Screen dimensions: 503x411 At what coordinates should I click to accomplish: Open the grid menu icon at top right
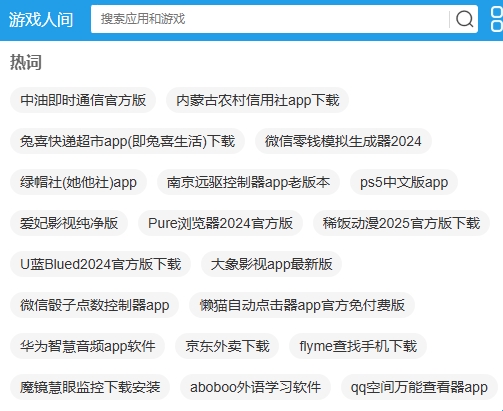[x=497, y=19]
